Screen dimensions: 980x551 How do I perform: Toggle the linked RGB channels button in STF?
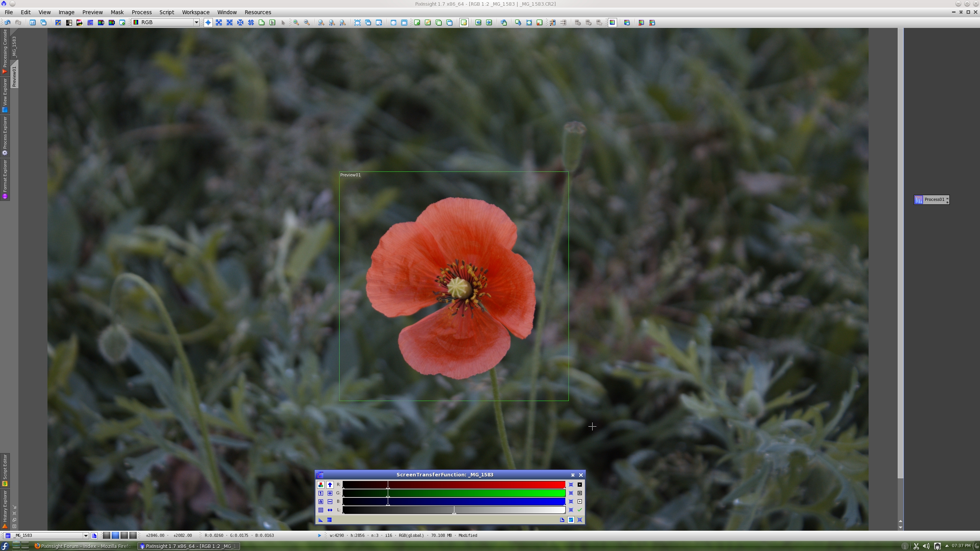tap(321, 485)
